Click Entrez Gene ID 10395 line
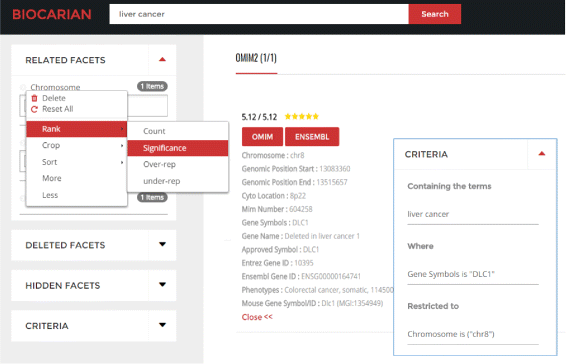This screenshot has width=566, height=364. click(278, 263)
